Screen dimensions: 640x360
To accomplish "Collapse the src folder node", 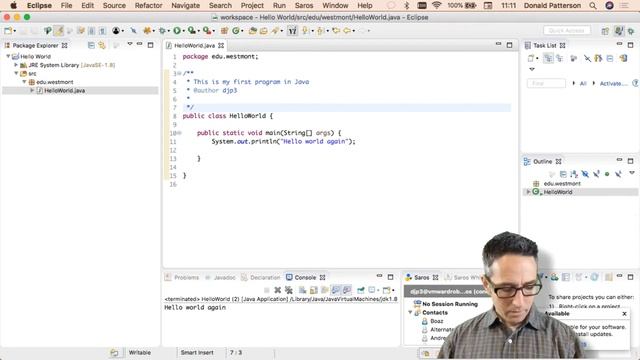I will pyautogui.click(x=16, y=73).
